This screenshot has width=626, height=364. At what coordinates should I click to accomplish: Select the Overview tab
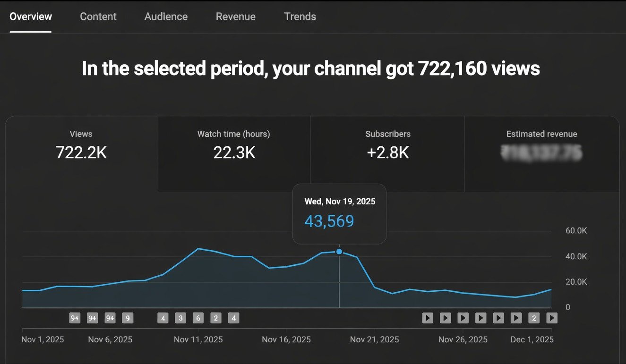(x=31, y=17)
